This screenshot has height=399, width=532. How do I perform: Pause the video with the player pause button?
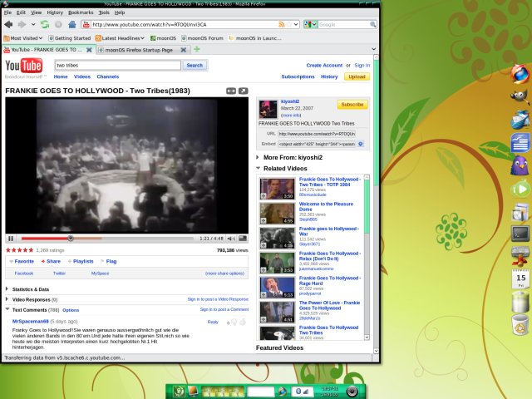(11, 238)
